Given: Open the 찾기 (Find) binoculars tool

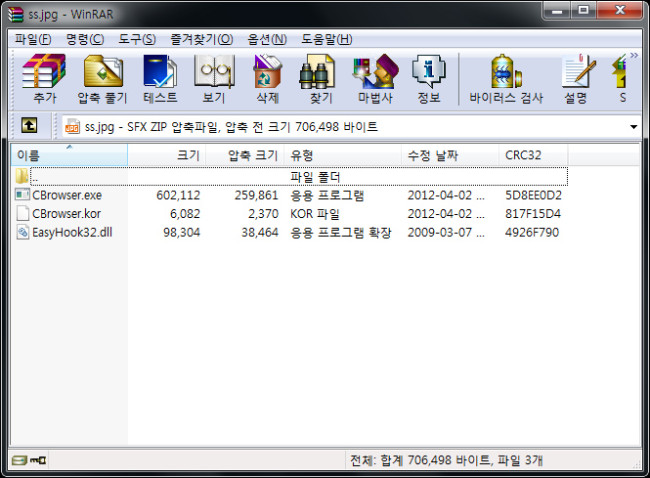Looking at the screenshot, I should pos(320,78).
